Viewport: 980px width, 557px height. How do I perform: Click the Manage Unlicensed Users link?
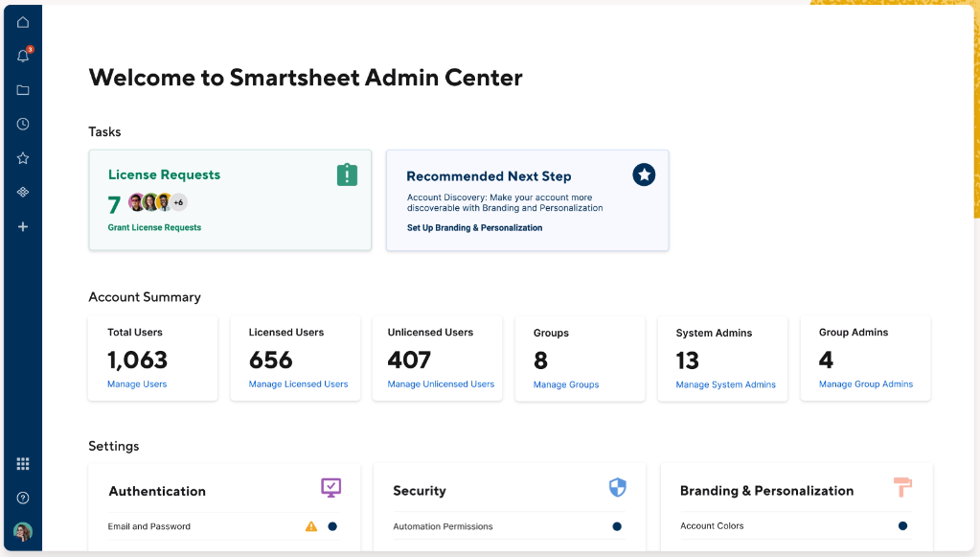[x=441, y=384]
